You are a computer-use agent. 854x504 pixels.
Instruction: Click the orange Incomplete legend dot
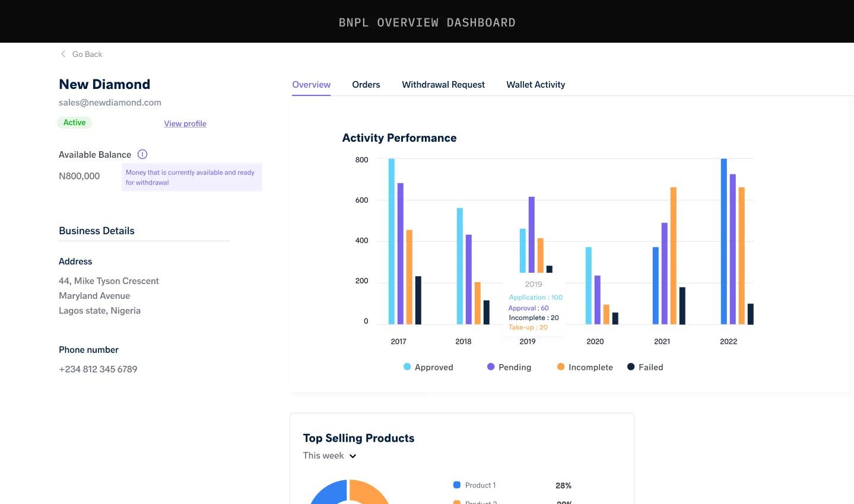tap(561, 367)
